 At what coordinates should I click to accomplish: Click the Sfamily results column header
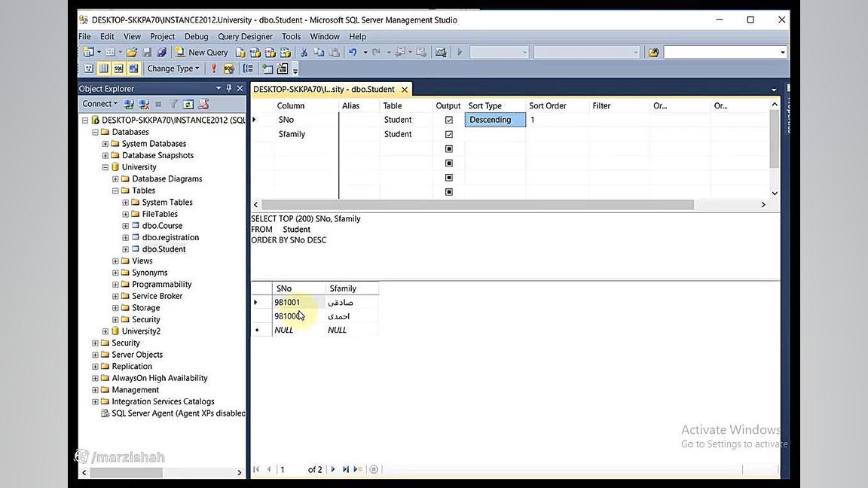pyautogui.click(x=352, y=288)
